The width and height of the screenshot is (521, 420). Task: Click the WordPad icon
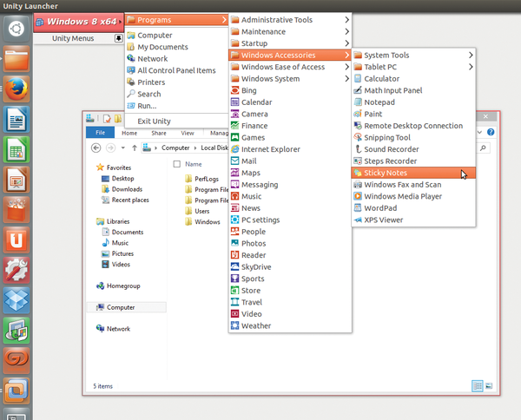358,208
